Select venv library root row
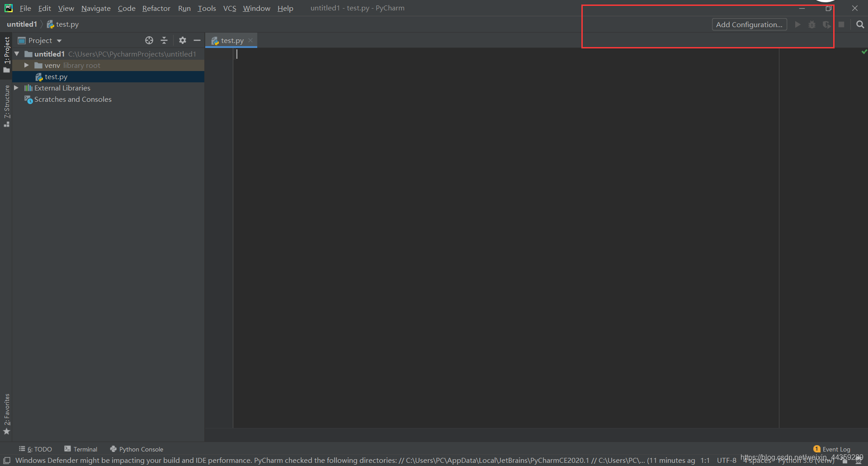 click(108, 66)
